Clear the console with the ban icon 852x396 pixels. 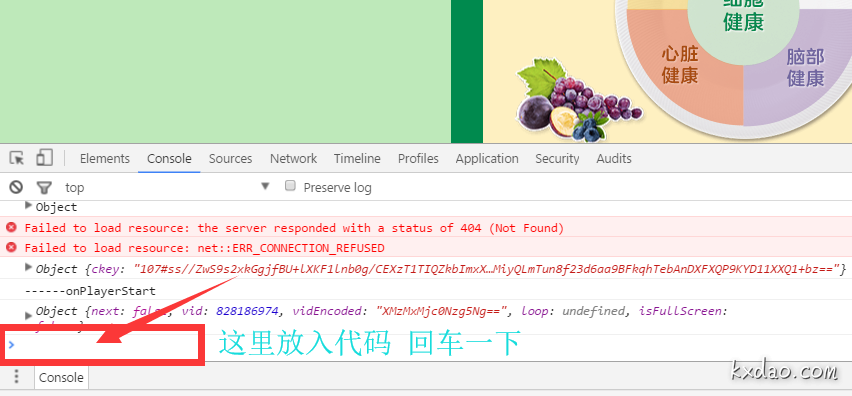tap(16, 187)
